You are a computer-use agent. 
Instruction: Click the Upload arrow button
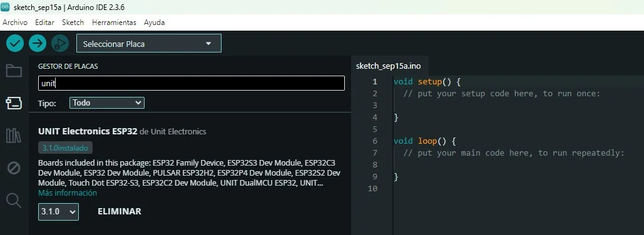(38, 43)
